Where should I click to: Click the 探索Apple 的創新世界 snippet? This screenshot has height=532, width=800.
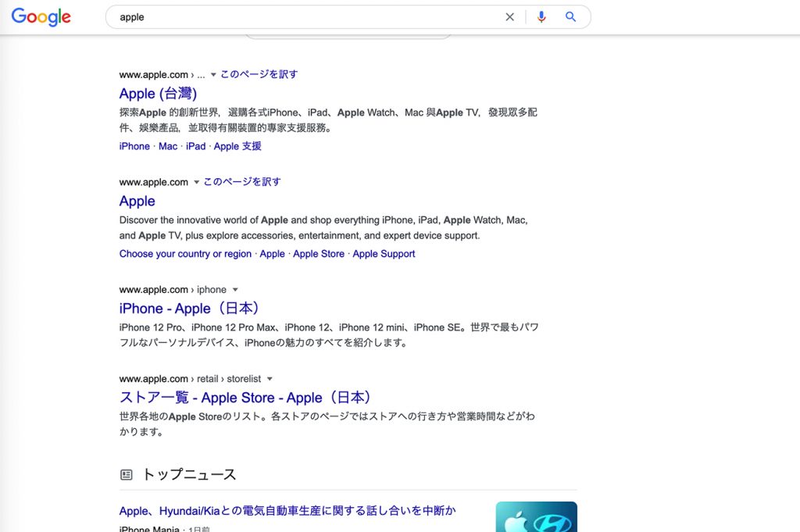[328, 120]
